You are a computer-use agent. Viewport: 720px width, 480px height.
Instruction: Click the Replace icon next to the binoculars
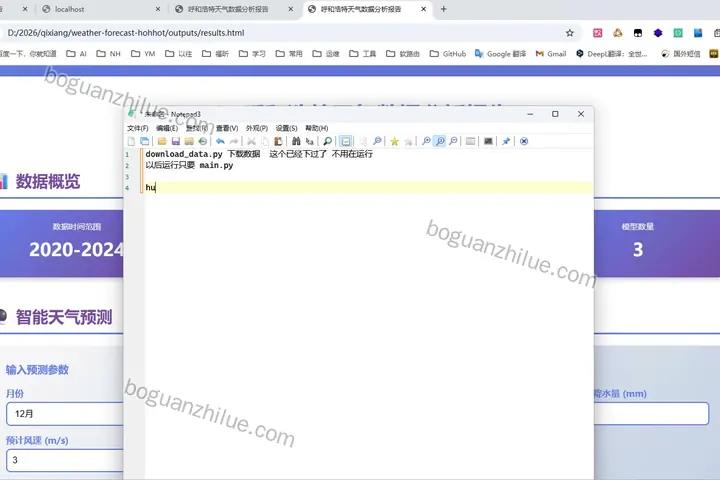[x=309, y=141]
